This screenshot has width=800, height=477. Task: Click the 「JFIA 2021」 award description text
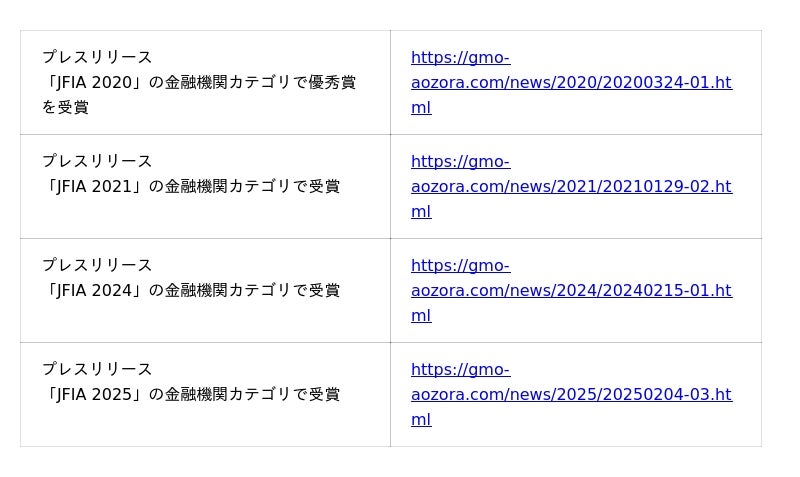(x=191, y=187)
